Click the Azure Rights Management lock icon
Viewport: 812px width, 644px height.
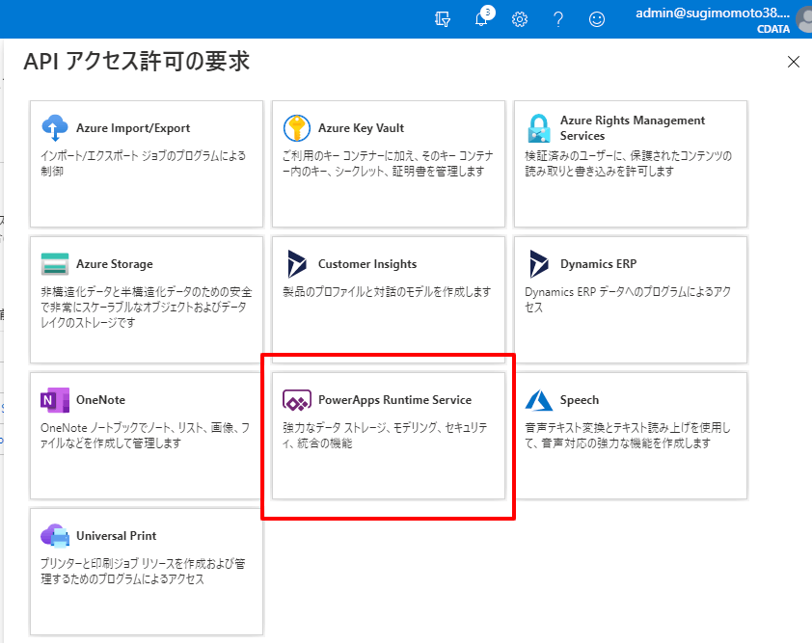point(539,128)
